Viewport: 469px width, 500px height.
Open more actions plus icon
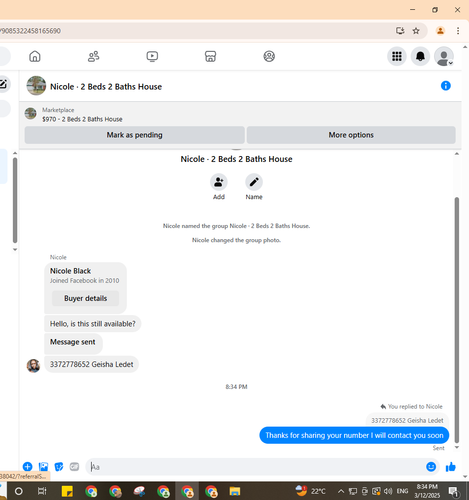pyautogui.click(x=28, y=467)
